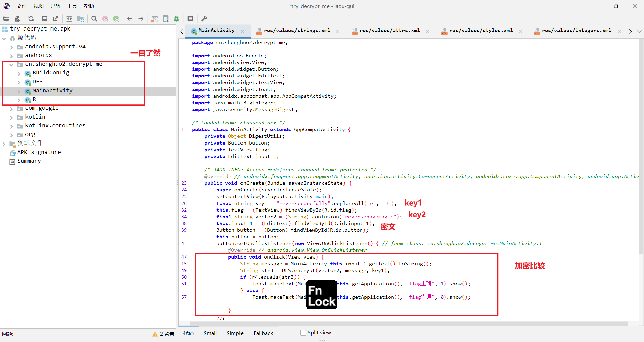
Task: Click the pink class search icon
Action: 105,19
